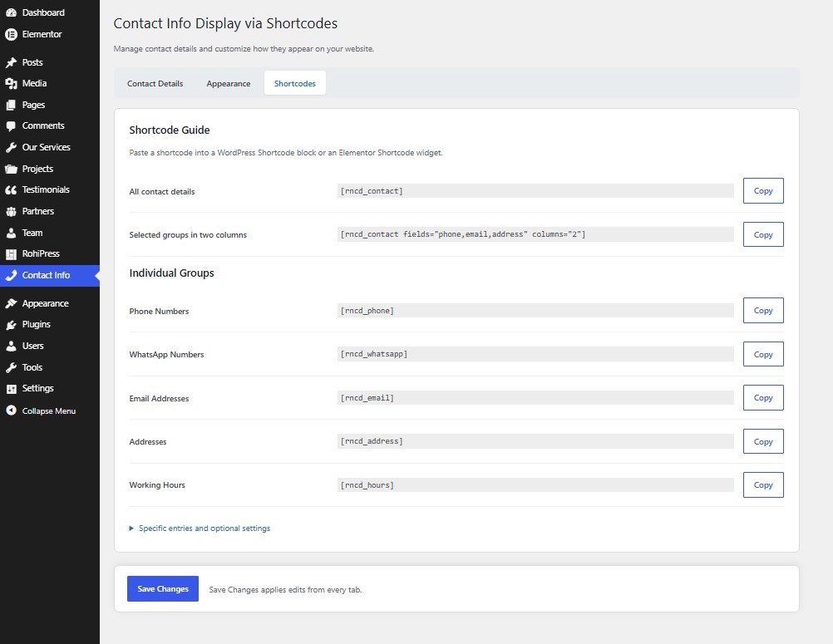The width and height of the screenshot is (833, 644).
Task: Copy the Addresses shortcode
Action: click(x=763, y=441)
